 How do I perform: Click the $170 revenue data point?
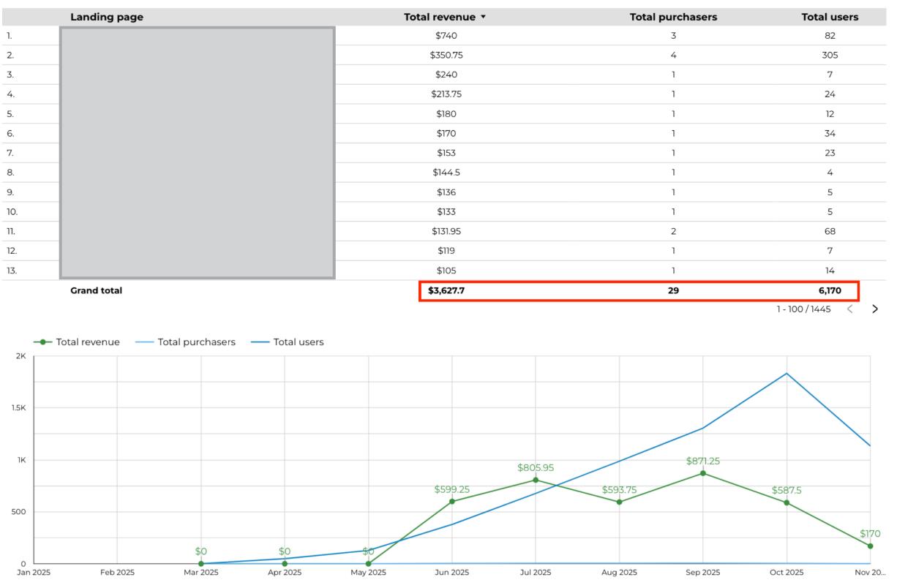870,546
